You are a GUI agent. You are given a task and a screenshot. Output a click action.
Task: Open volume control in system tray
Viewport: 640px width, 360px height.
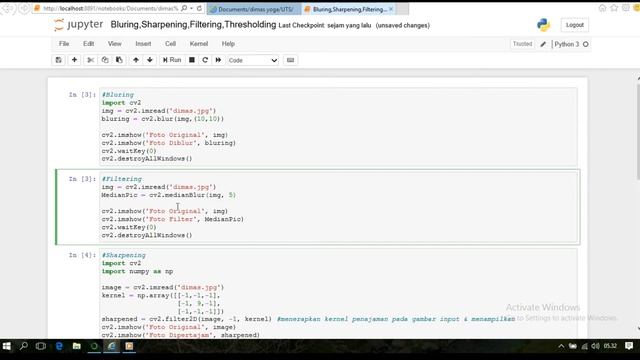tap(596, 346)
